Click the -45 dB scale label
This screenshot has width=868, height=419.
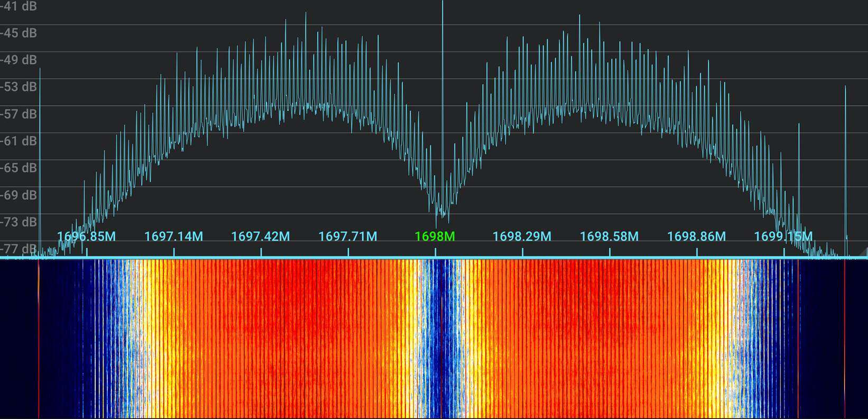(19, 33)
